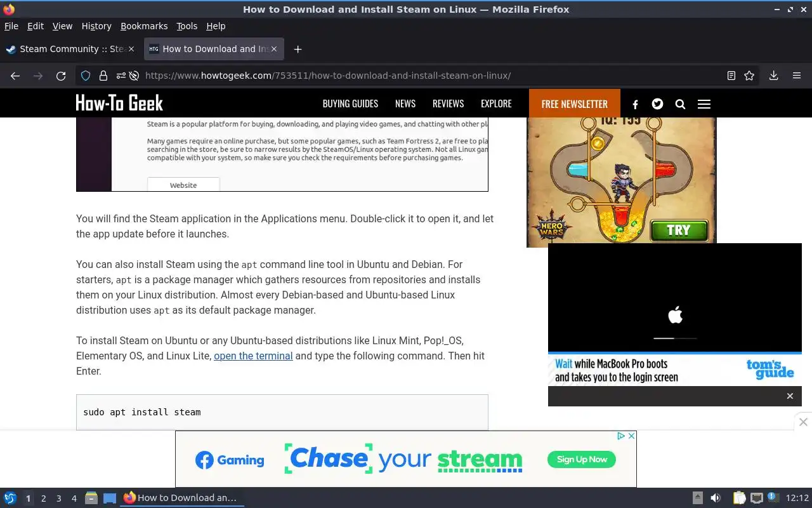Expand the site hamburger menu
This screenshot has height=508, width=812.
coord(704,104)
